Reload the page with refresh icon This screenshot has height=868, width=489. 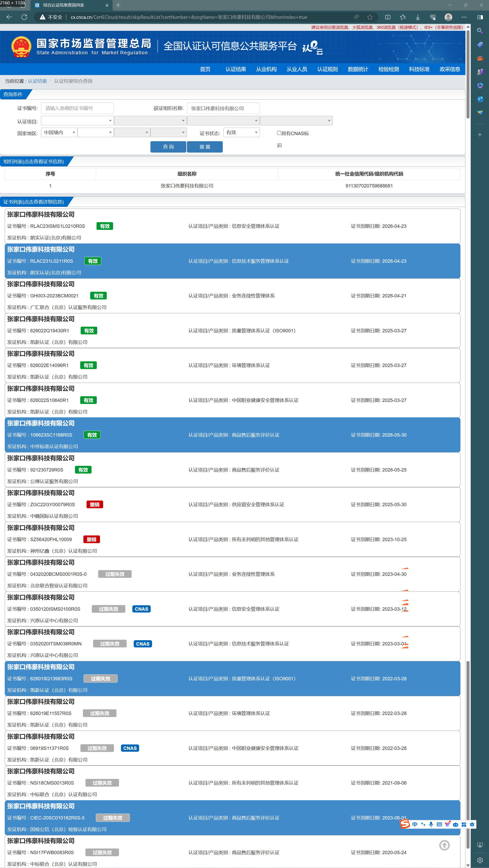pos(24,17)
